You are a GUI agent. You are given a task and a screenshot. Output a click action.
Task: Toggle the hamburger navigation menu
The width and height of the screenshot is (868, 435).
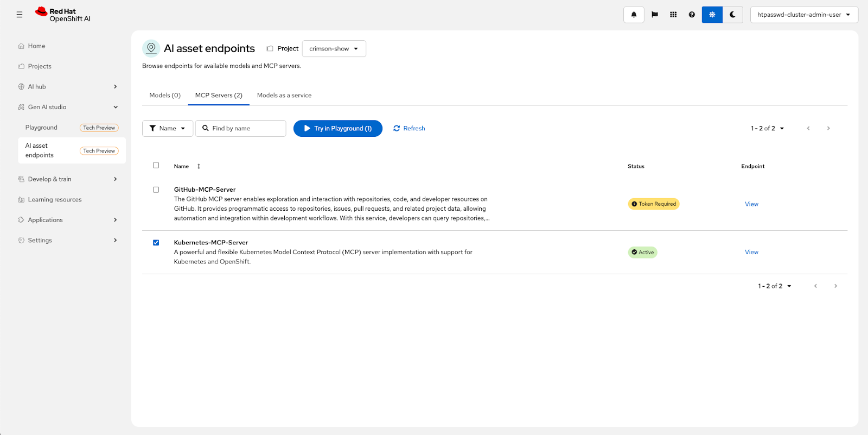click(20, 15)
